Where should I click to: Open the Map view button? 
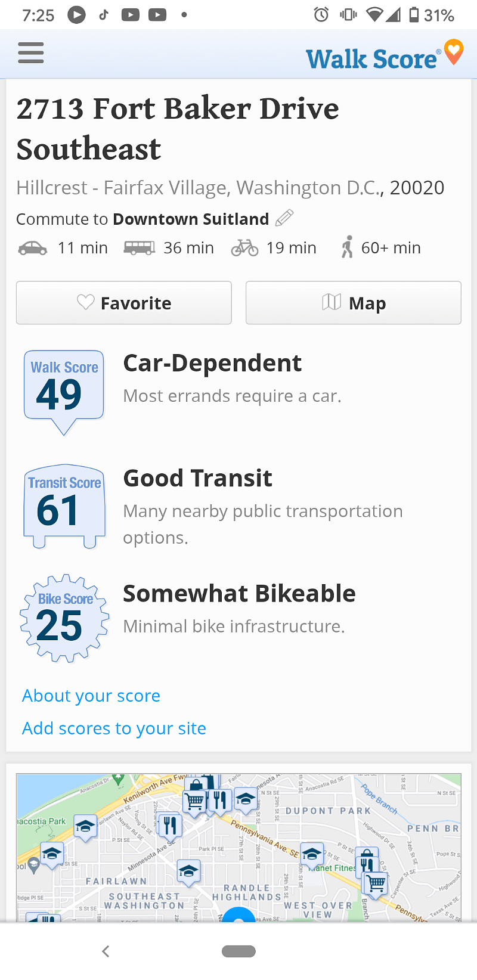coord(354,303)
